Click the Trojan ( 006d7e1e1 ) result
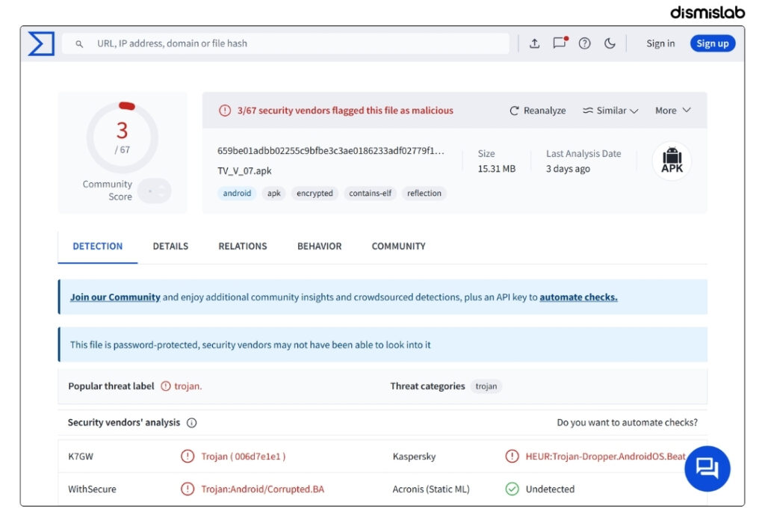The height and width of the screenshot is (532, 765). coord(244,457)
